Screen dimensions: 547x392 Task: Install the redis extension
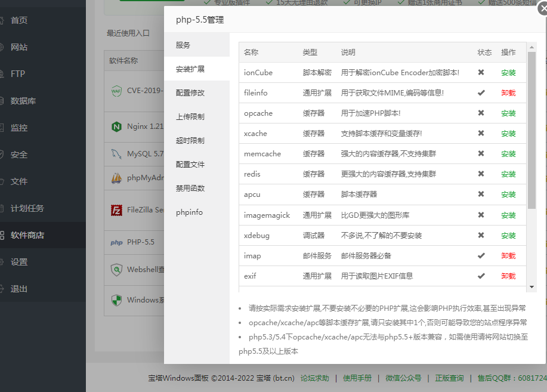(x=508, y=174)
